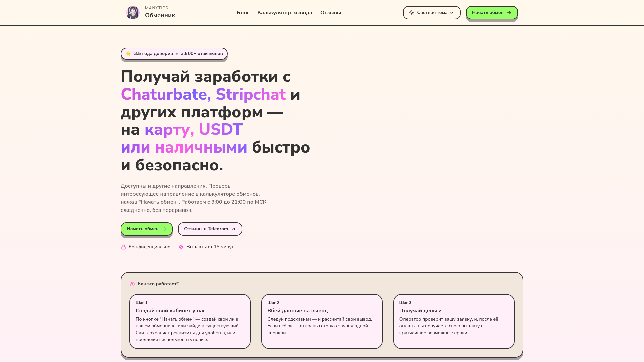Click the '3,500+ отзывывов' badge text

pyautogui.click(x=202, y=54)
